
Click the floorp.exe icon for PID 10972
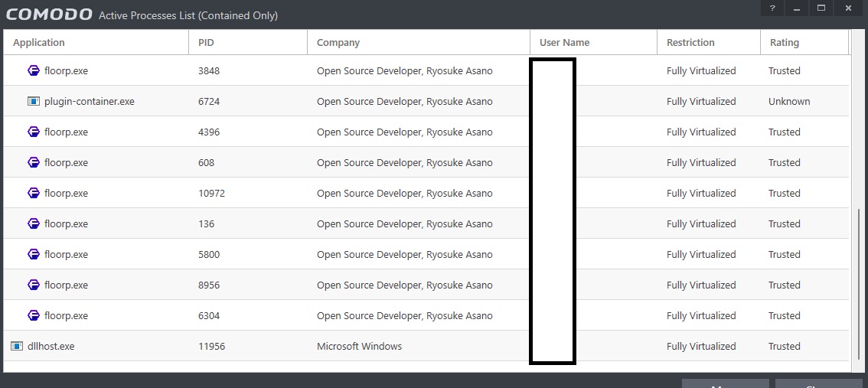[x=34, y=193]
